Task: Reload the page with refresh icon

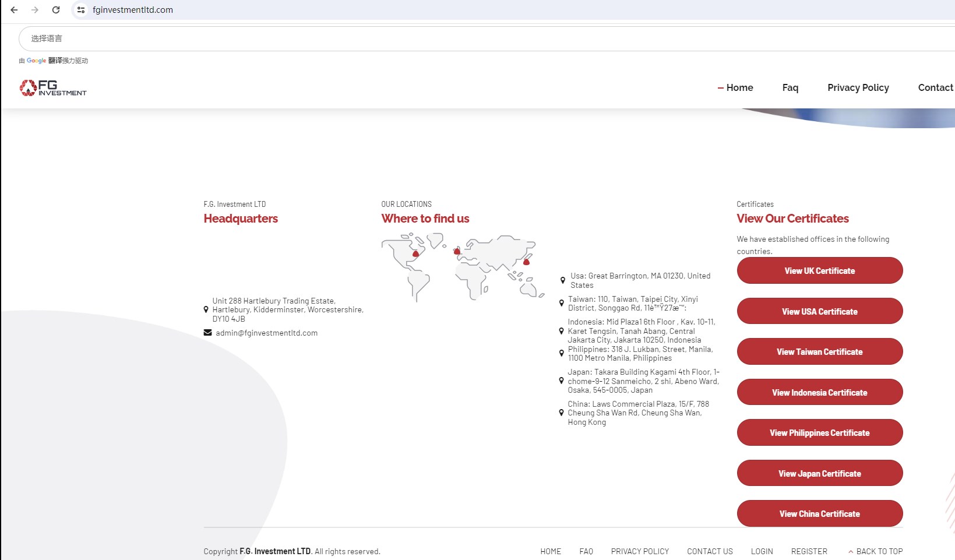Action: [x=56, y=10]
